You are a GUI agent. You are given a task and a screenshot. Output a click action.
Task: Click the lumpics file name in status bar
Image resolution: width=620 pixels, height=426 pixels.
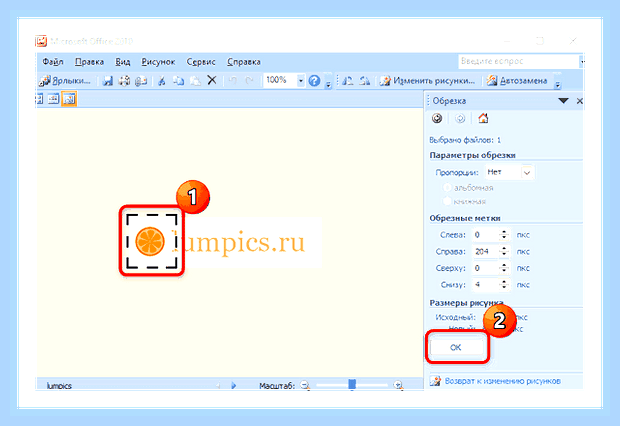[x=59, y=386]
